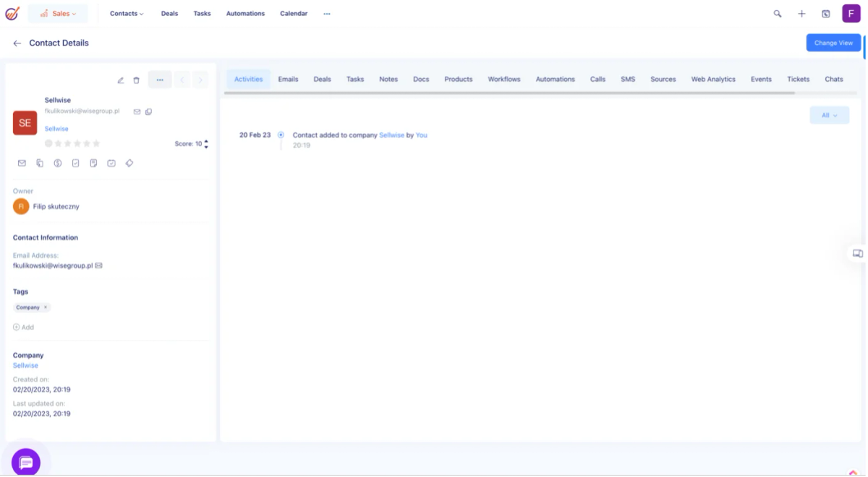
Task: Increase the Score with the up arrow
Action: pyautogui.click(x=206, y=141)
